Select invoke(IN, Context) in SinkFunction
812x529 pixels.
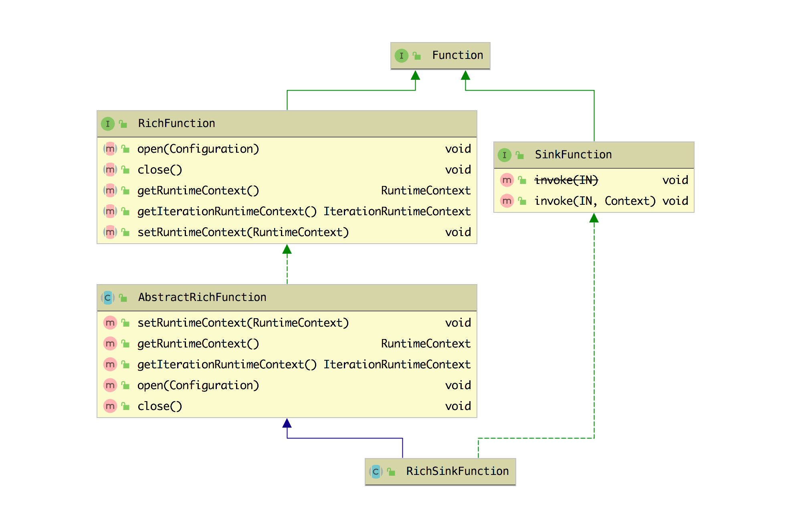(595, 201)
